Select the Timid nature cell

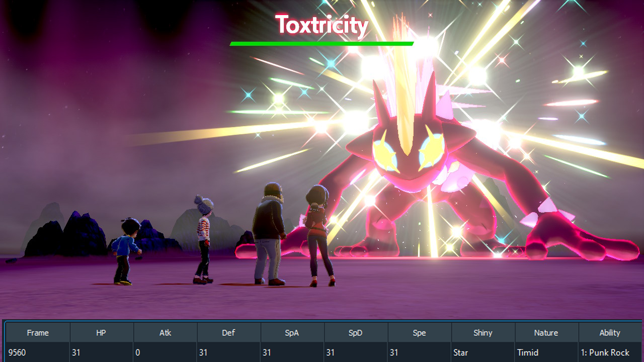click(x=547, y=352)
